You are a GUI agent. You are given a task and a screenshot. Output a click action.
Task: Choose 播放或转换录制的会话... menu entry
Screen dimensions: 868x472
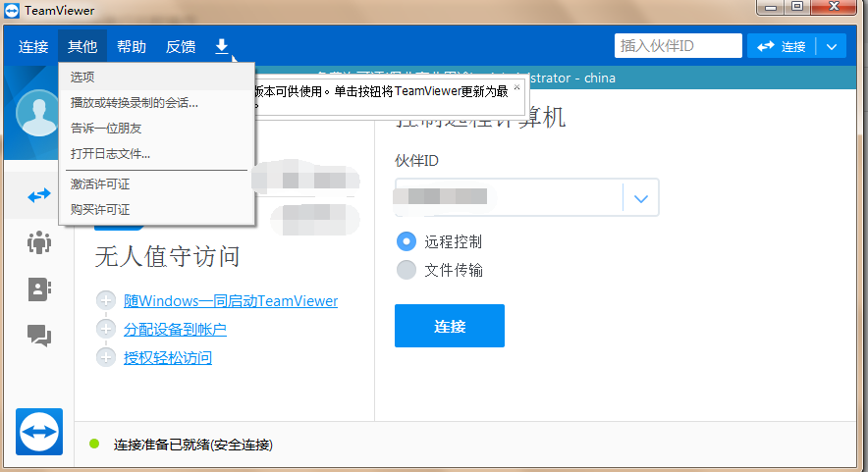click(x=156, y=103)
